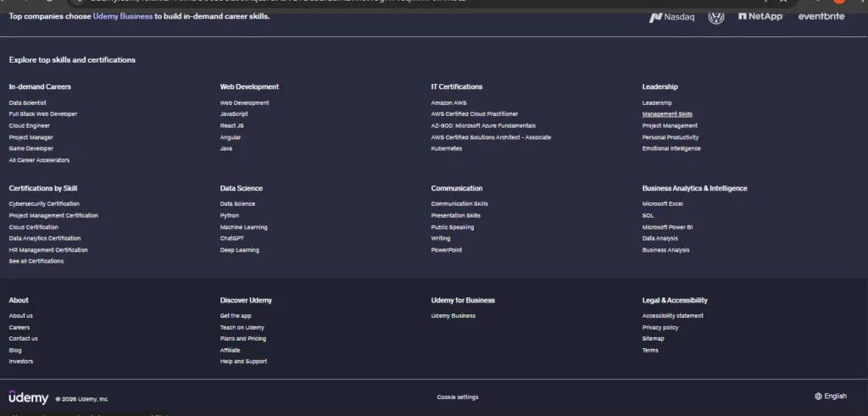Viewport: 868px width, 416px height.
Task: Open the JavaScript topic link
Action: pyautogui.click(x=234, y=114)
